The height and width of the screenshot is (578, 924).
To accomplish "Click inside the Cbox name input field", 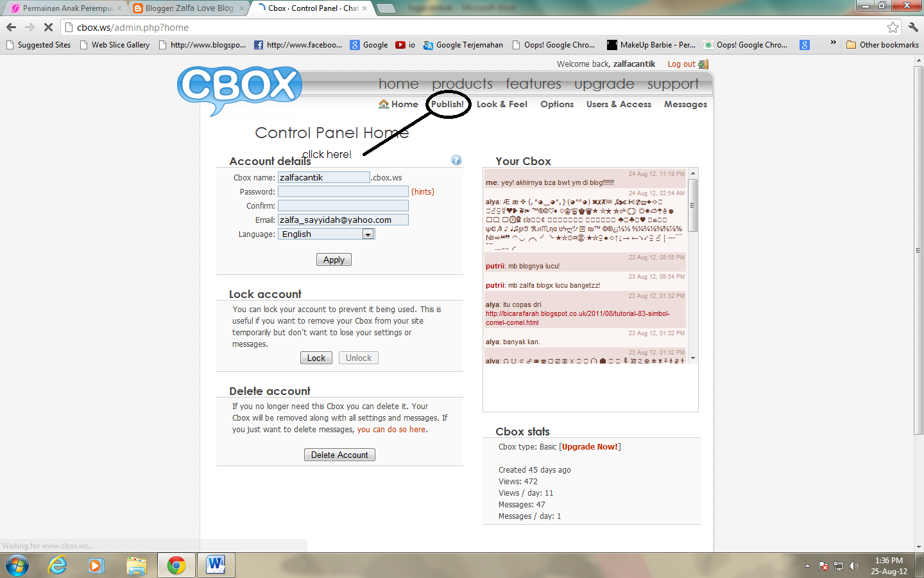I will [x=323, y=177].
